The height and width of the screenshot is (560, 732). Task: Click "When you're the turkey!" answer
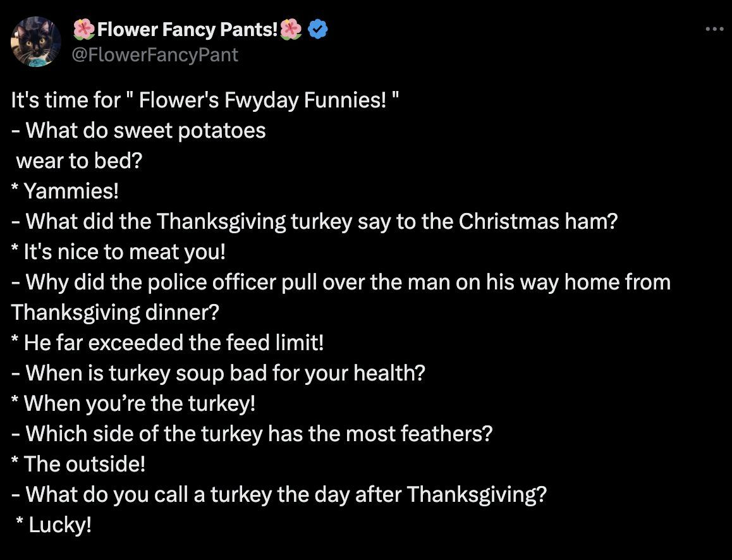pyautogui.click(x=134, y=403)
